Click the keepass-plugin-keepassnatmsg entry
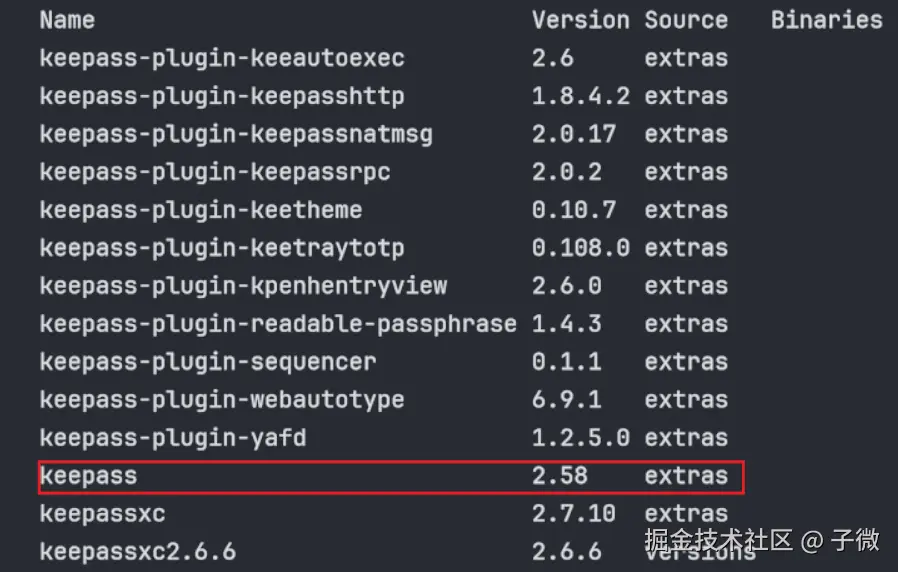 click(236, 134)
